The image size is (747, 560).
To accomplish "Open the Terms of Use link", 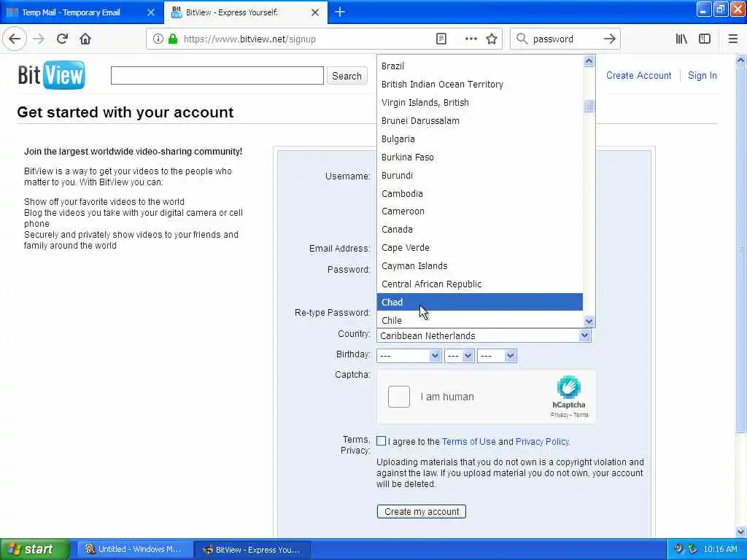I will click(x=469, y=441).
